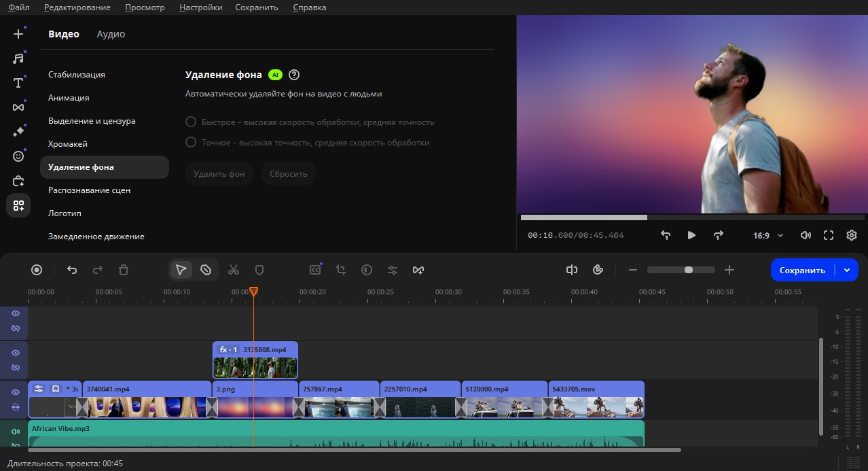The height and width of the screenshot is (471, 868).
Task: Select the 757867.mp4 clip on timeline
Action: [338, 401]
